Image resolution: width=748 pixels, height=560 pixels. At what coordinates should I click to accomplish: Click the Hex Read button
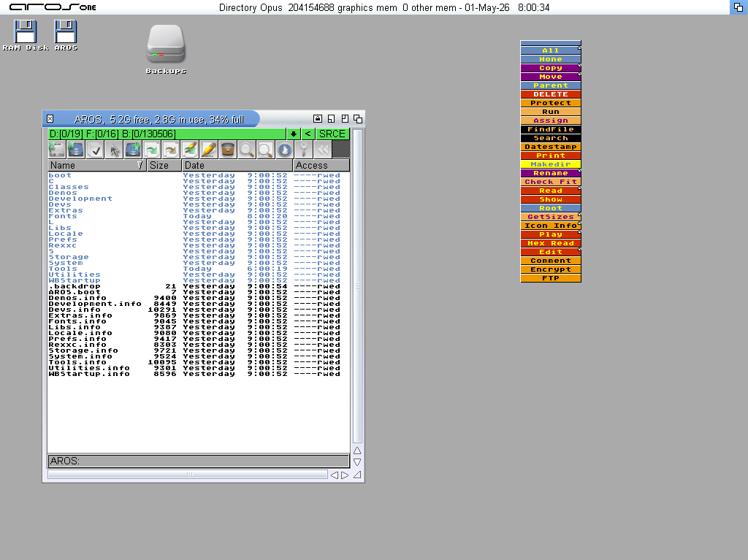coord(551,243)
